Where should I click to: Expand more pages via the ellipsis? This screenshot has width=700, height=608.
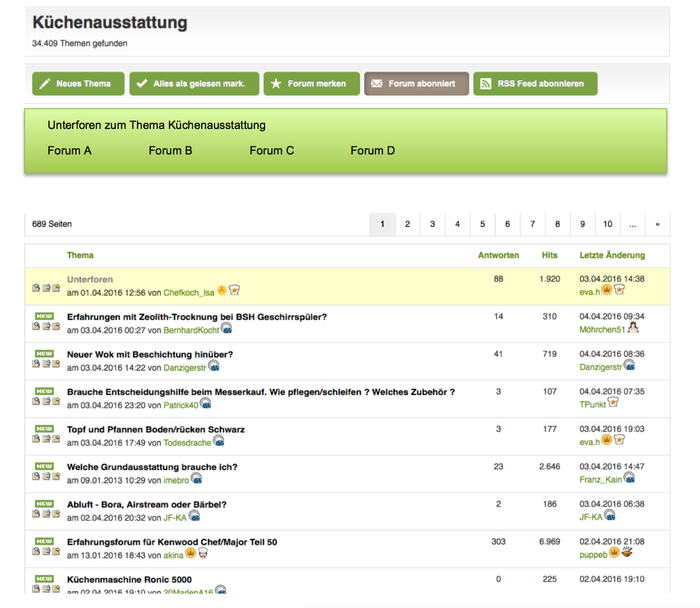point(632,224)
